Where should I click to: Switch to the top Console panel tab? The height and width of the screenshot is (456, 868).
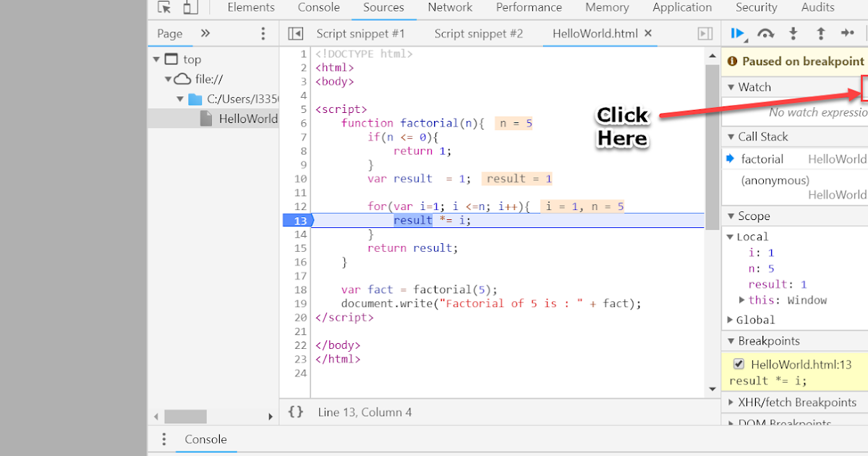pos(319,7)
